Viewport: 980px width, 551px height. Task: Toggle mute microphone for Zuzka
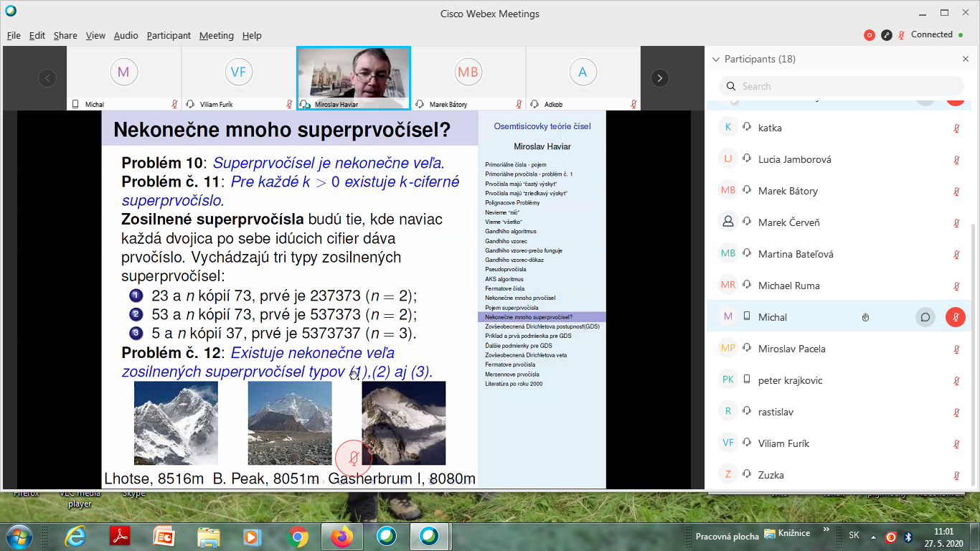956,475
